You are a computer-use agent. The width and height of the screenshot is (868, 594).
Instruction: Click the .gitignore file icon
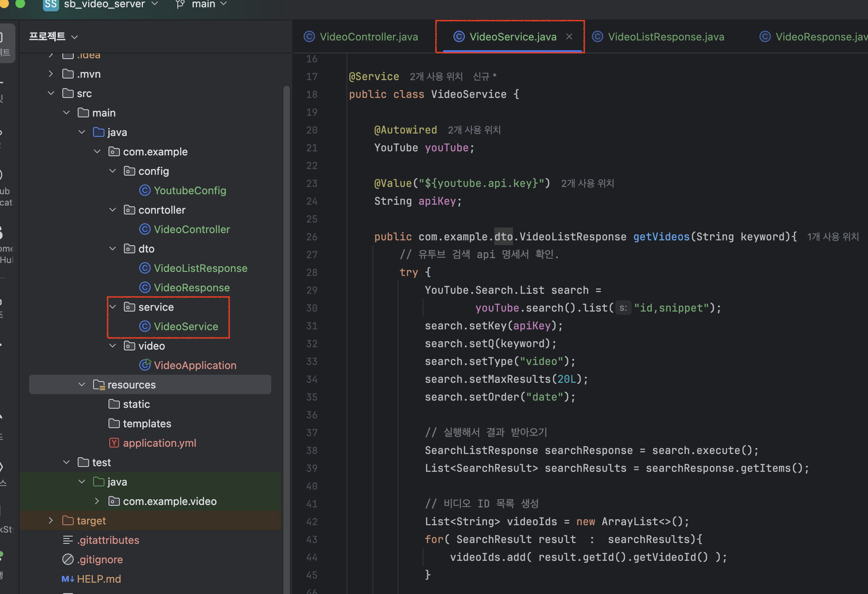[x=68, y=559]
